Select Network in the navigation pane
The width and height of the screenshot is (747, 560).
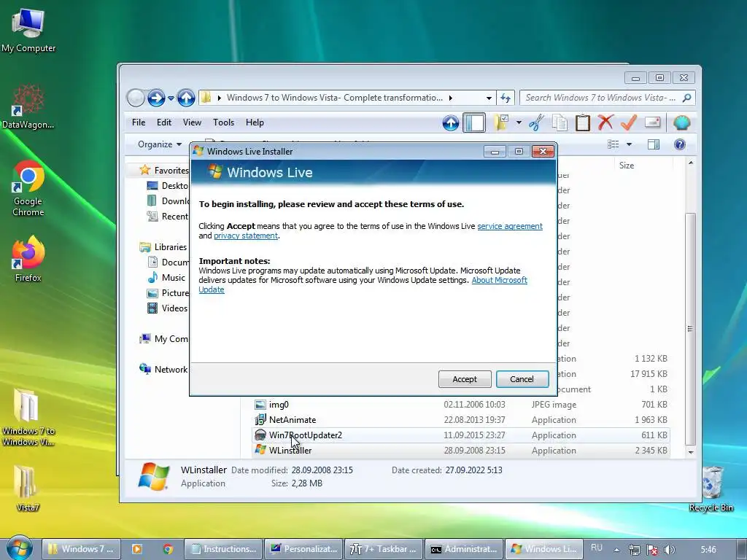coord(163,370)
